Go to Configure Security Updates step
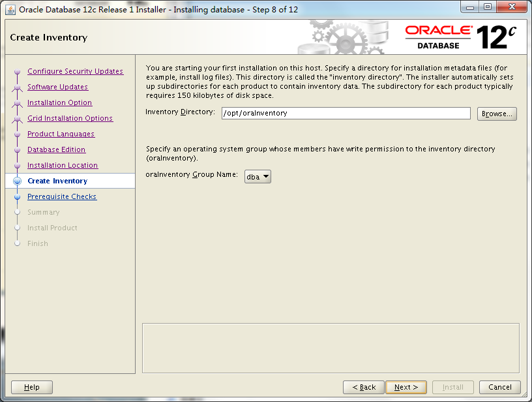Image resolution: width=532 pixels, height=402 pixels. click(75, 71)
